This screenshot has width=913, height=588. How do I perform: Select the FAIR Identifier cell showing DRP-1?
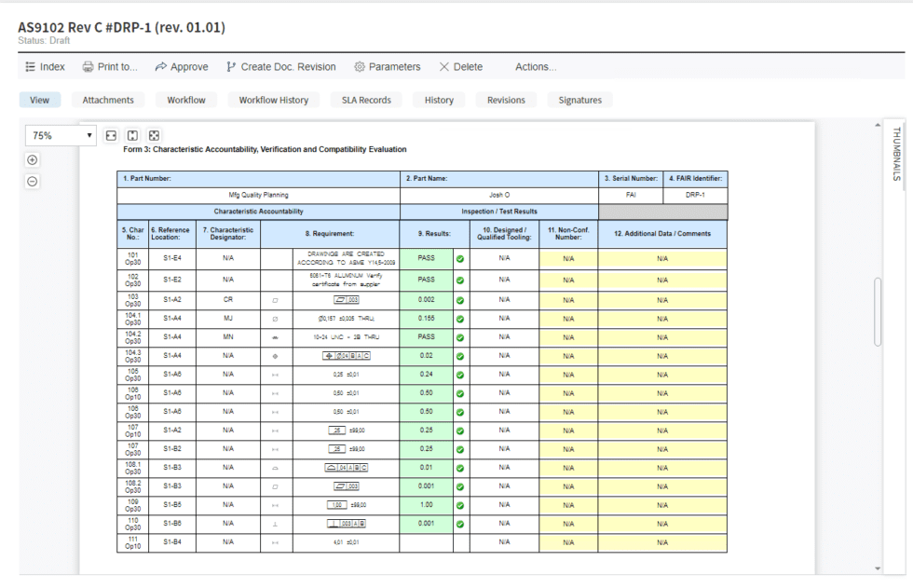tap(693, 196)
